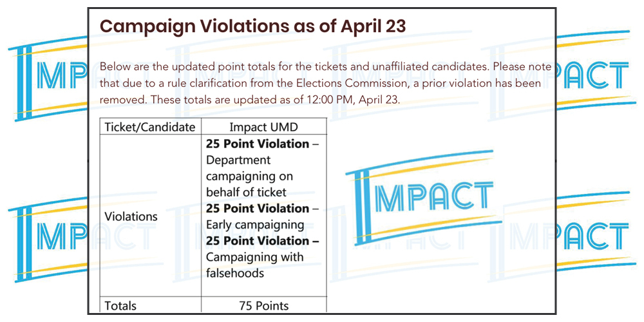
Task: Select the "Totals" row label
Action: [x=120, y=306]
